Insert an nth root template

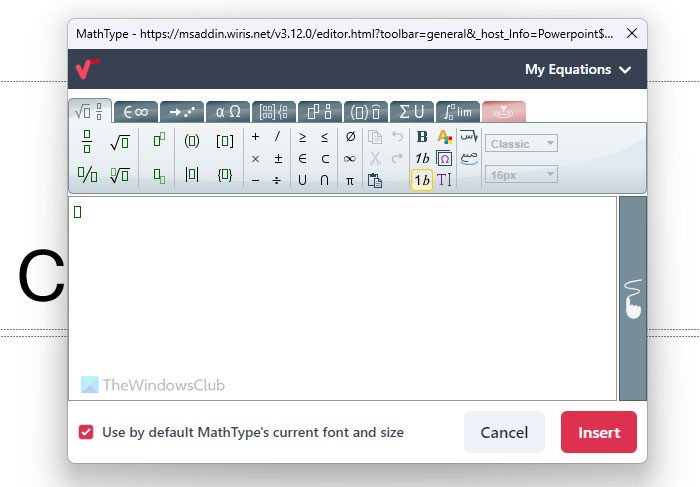click(120, 175)
